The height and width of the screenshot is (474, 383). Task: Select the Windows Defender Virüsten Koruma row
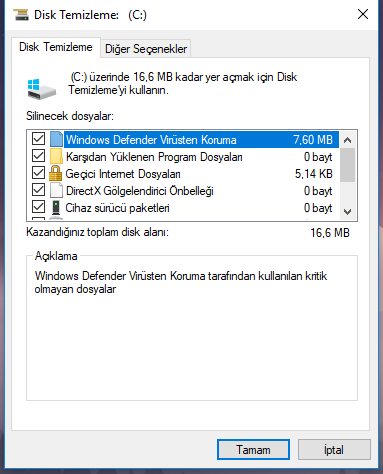[182, 139]
